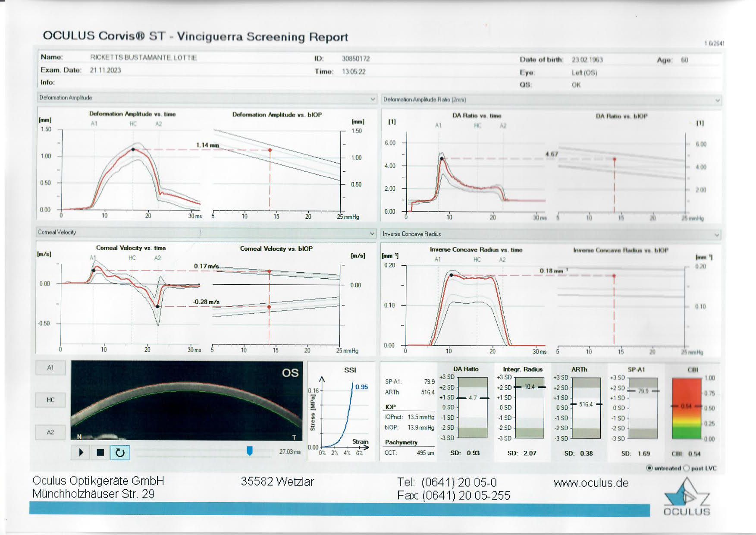Viewport: 756px width, 535px height.
Task: Click the stop button under the cornea image
Action: point(100,452)
